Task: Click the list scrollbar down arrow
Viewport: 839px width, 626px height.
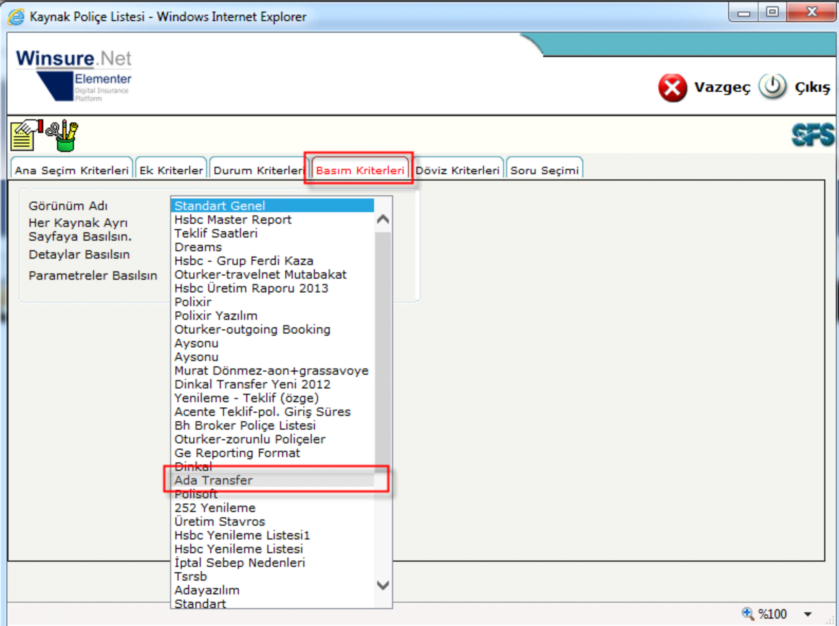Action: click(383, 585)
